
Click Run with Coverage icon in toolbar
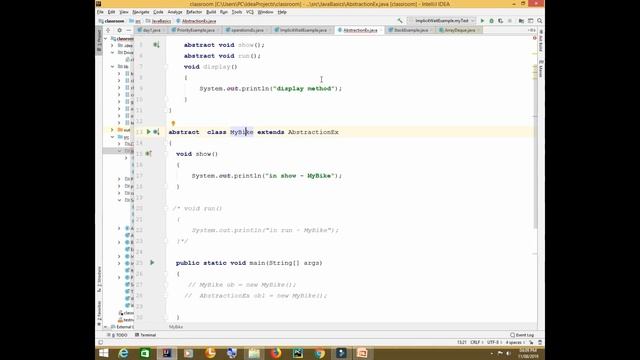coord(500,21)
